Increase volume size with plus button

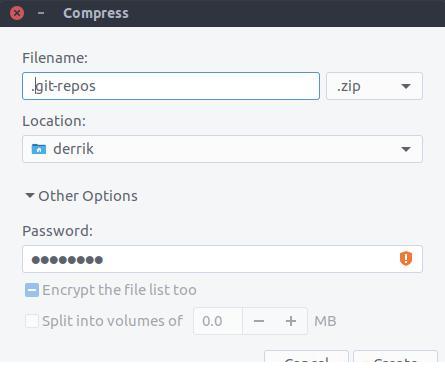[291, 321]
